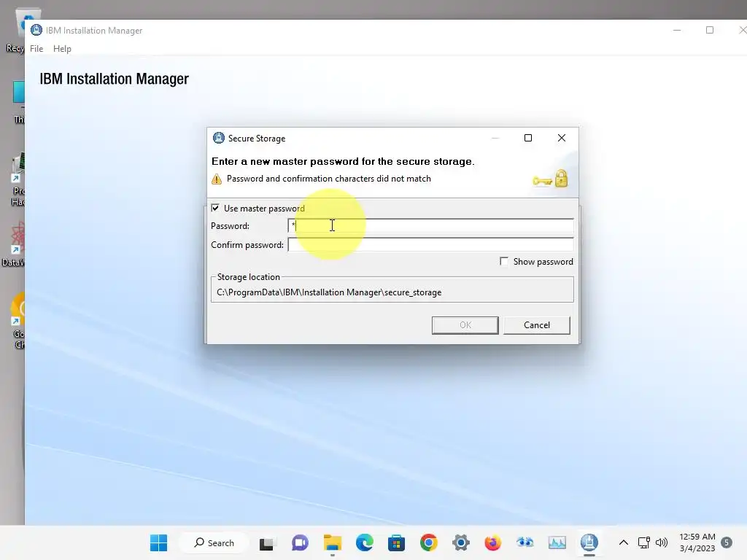Screen dimensions: 747x560
Task: Click the IBM Installation Manager heading
Action: [114, 79]
